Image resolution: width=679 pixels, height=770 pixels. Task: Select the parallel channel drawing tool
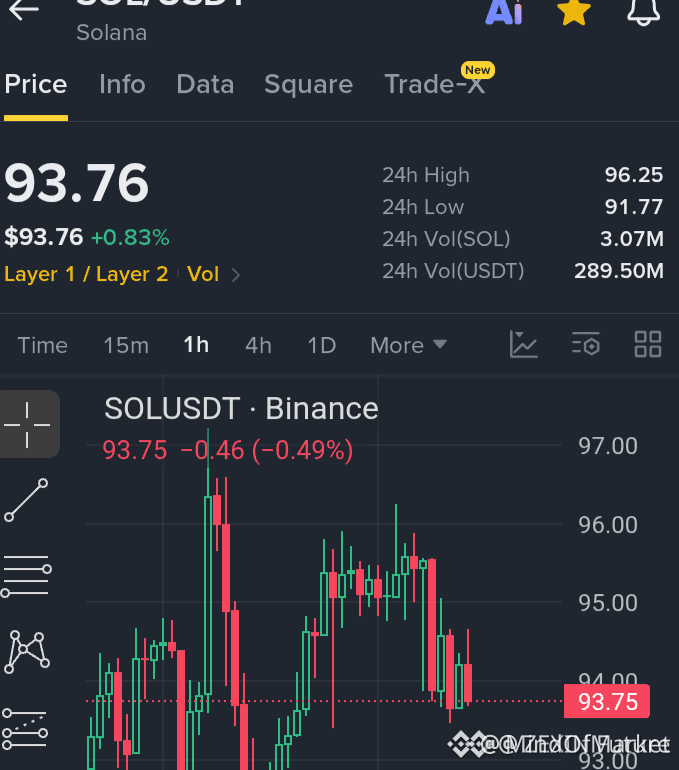tap(25, 728)
